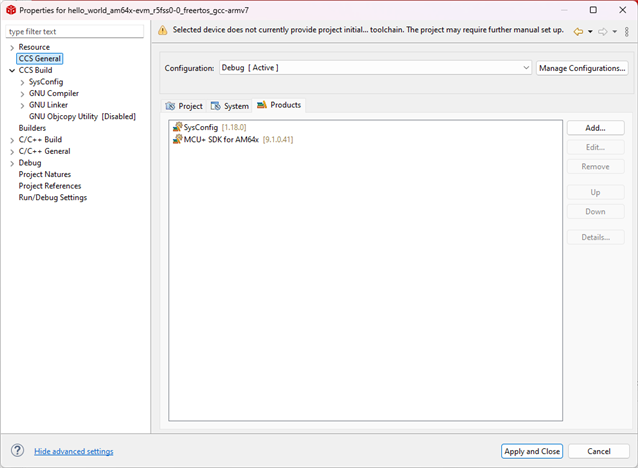The width and height of the screenshot is (638, 468).
Task: Expand the GNU Compiler node
Action: pos(22,94)
